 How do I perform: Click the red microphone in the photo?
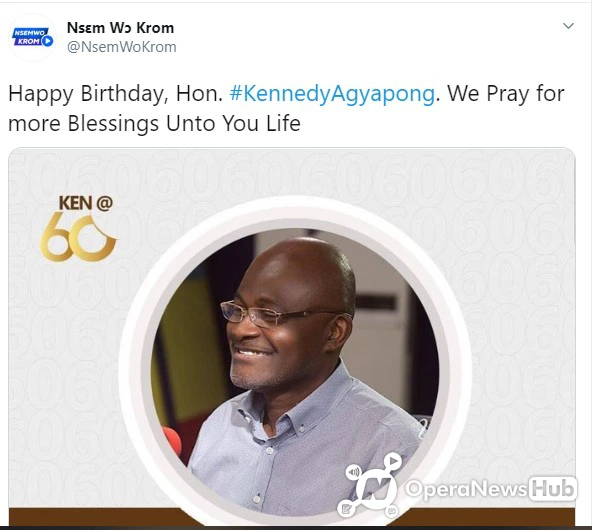pos(172,440)
